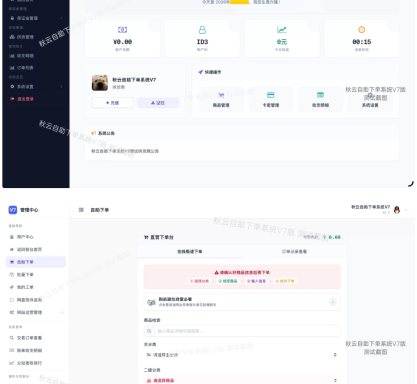Expand the 网站运营管理 sidebar chevron
Screen dimensions: 417x384
pyautogui.click(x=62, y=312)
